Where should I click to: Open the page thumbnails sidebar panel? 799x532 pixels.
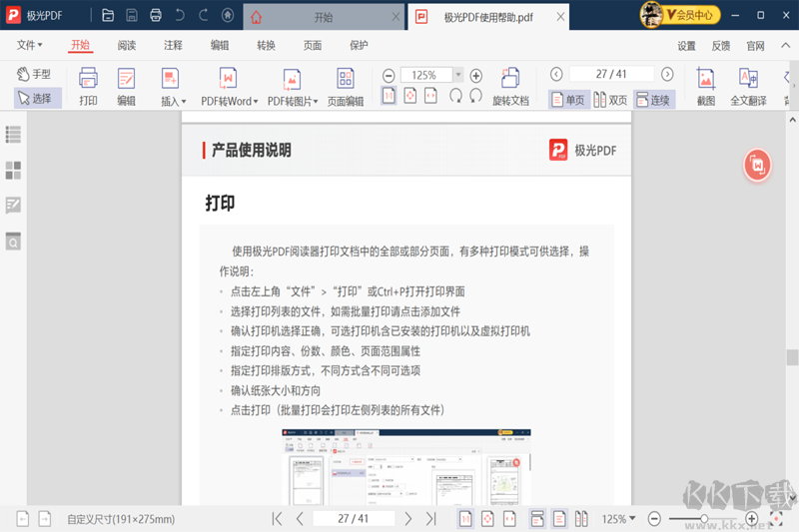pos(13,170)
